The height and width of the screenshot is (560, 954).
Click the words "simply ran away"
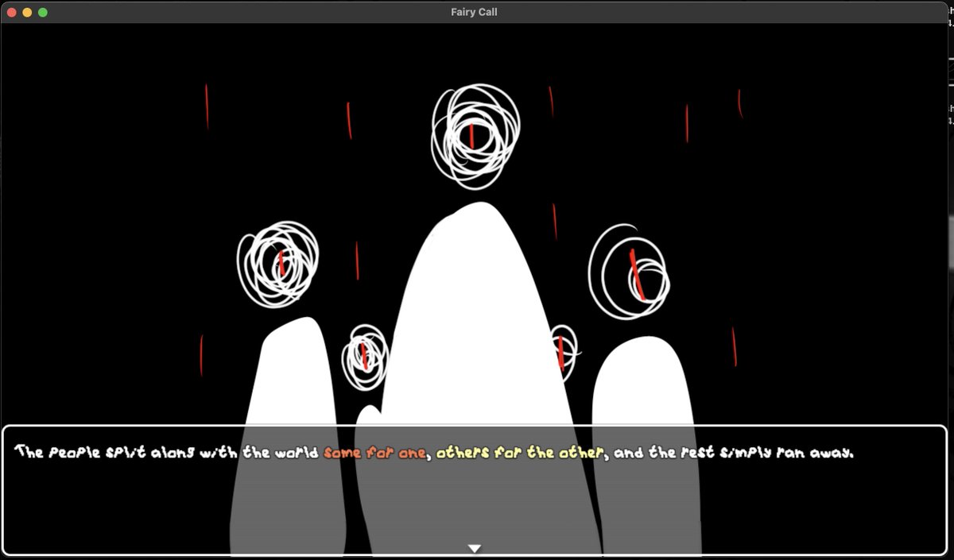point(785,454)
